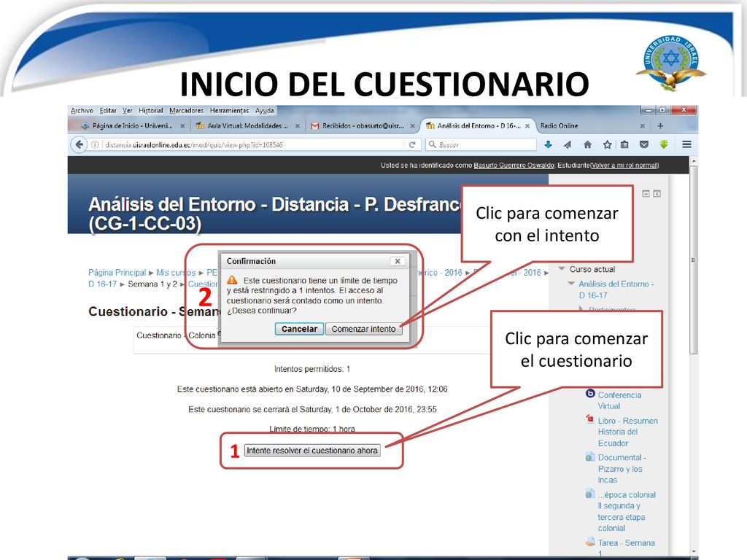Reload the page with the refresh icon
This screenshot has width=747, height=560.
tap(412, 145)
